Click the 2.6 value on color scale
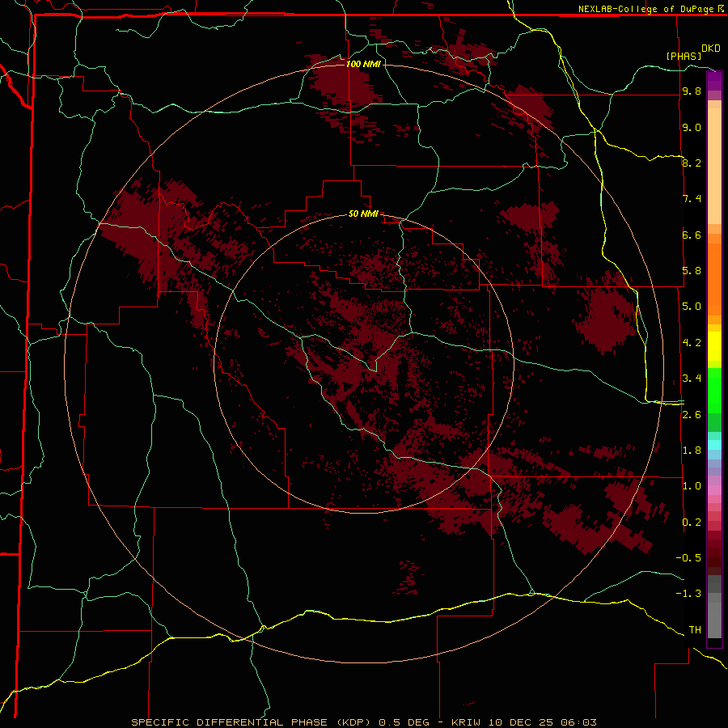Viewport: 728px width, 728px height. pos(692,415)
